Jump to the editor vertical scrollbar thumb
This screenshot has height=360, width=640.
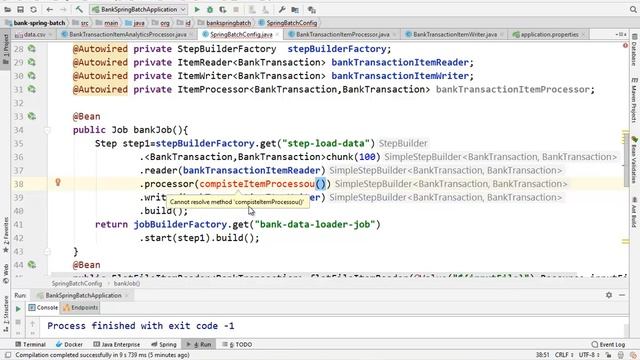tap(626, 159)
